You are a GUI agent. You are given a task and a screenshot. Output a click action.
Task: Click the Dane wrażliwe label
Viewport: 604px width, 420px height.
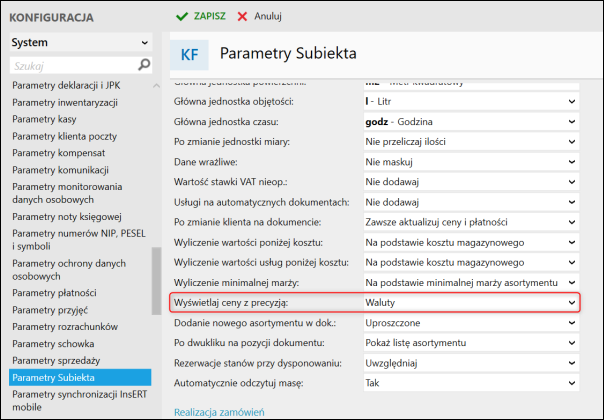[x=206, y=162]
